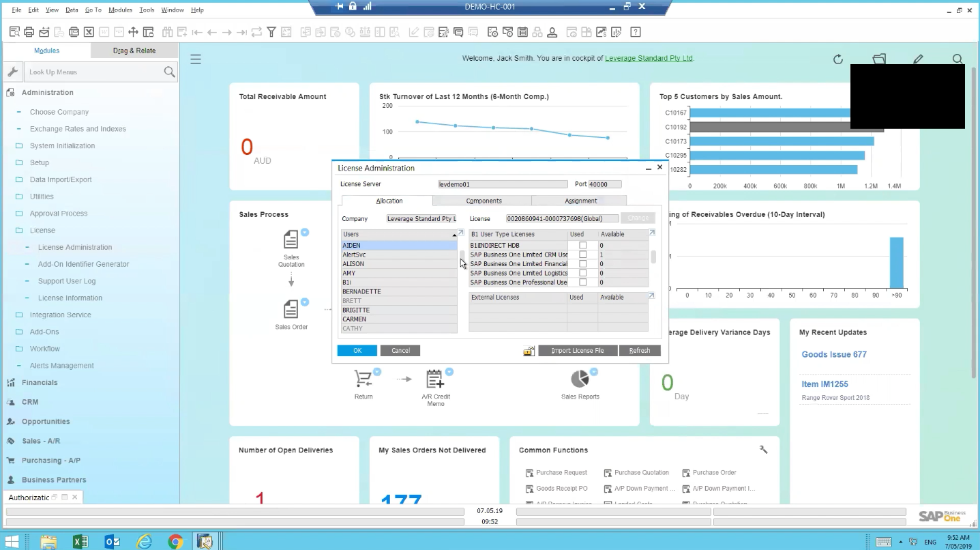This screenshot has width=980, height=550.
Task: Go to the Next Record arrow
Action: coord(227,32)
